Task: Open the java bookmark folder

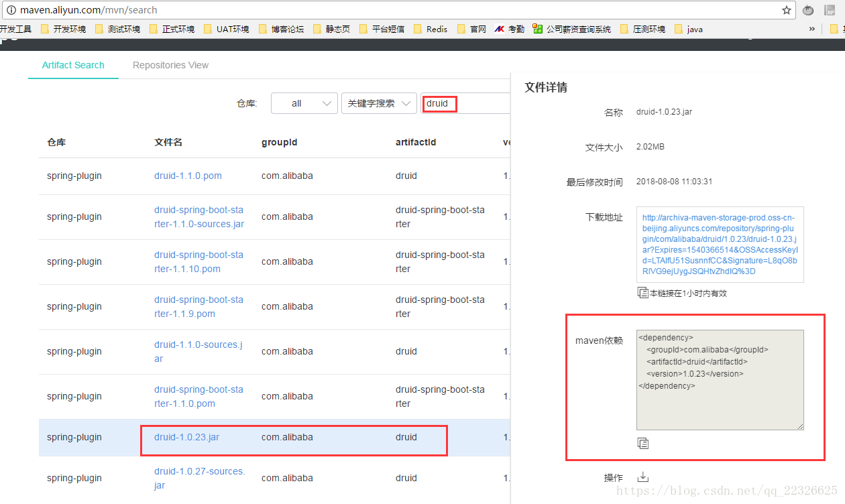Action: [x=689, y=29]
